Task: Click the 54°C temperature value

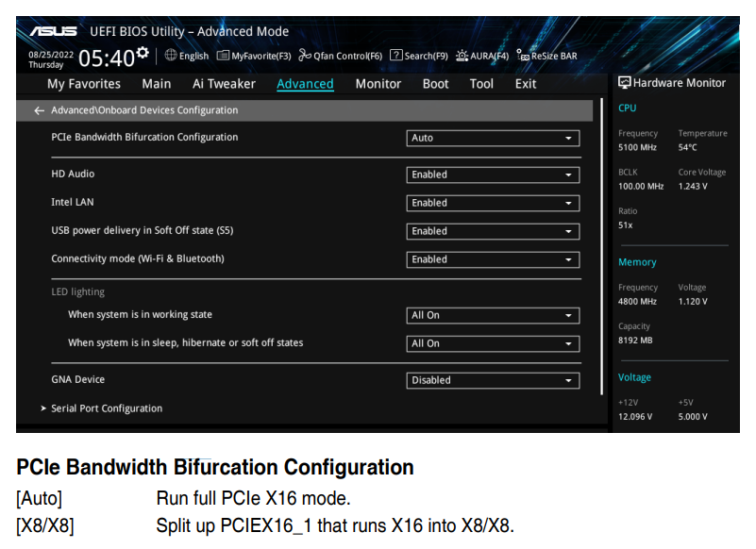Action: click(x=687, y=147)
